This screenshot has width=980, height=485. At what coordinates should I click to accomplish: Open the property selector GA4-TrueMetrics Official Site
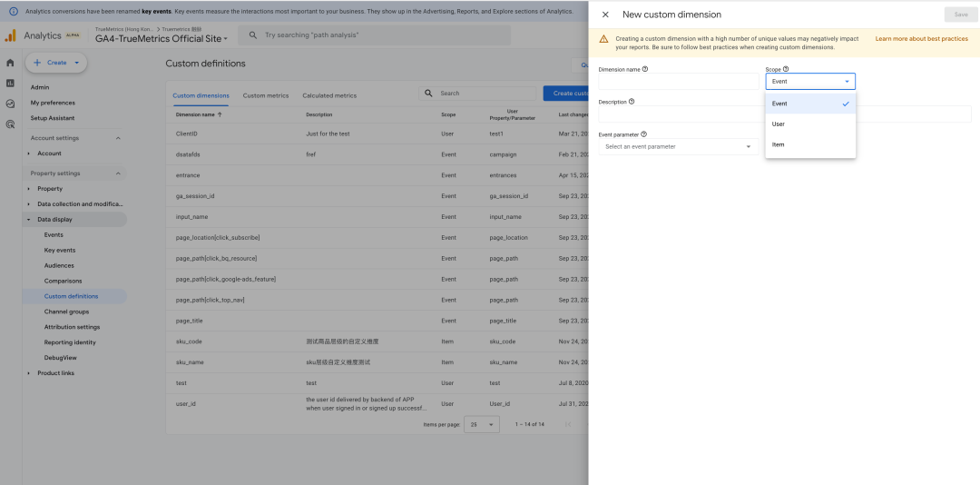162,39
